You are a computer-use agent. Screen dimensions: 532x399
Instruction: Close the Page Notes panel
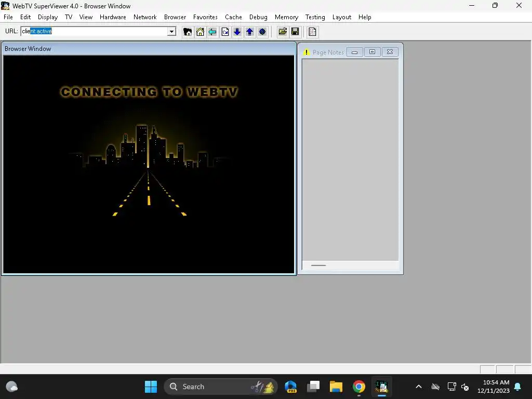point(390,52)
